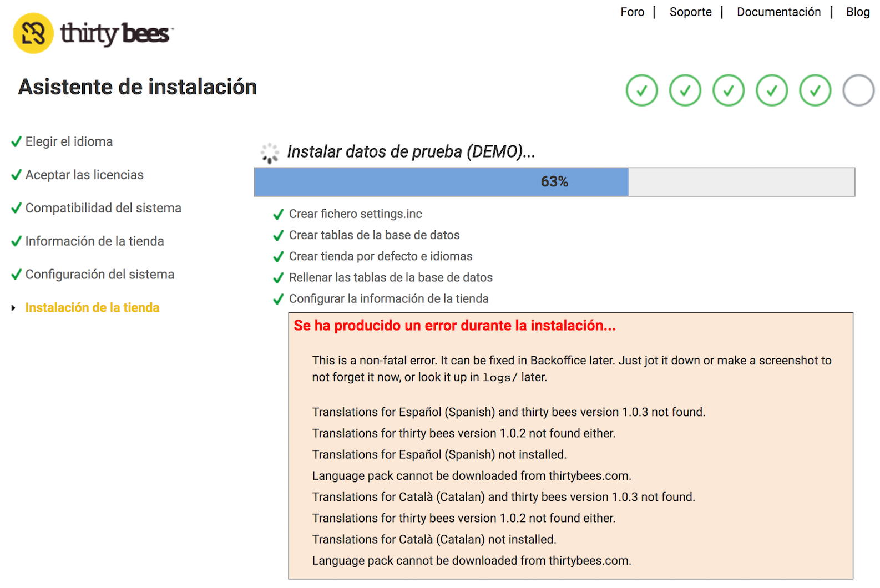880x588 pixels.
Task: Click the checkmark beside Crear fichero settings.inc
Action: coord(279,214)
